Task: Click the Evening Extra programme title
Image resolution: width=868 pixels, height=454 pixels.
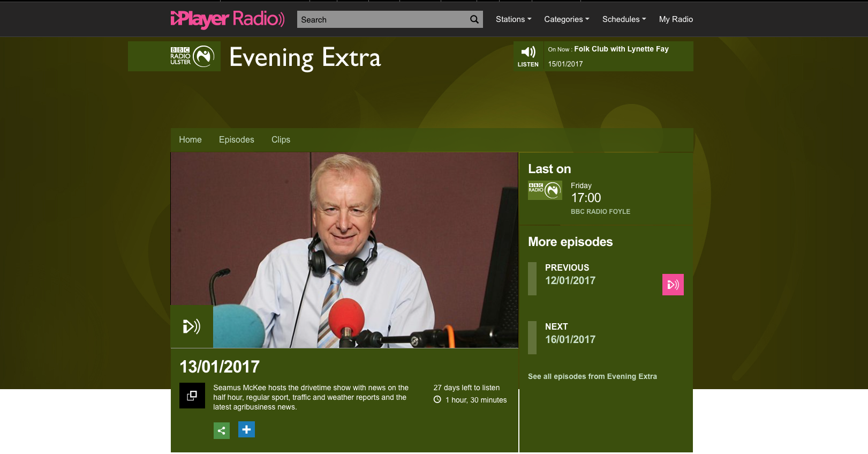Action: tap(305, 57)
